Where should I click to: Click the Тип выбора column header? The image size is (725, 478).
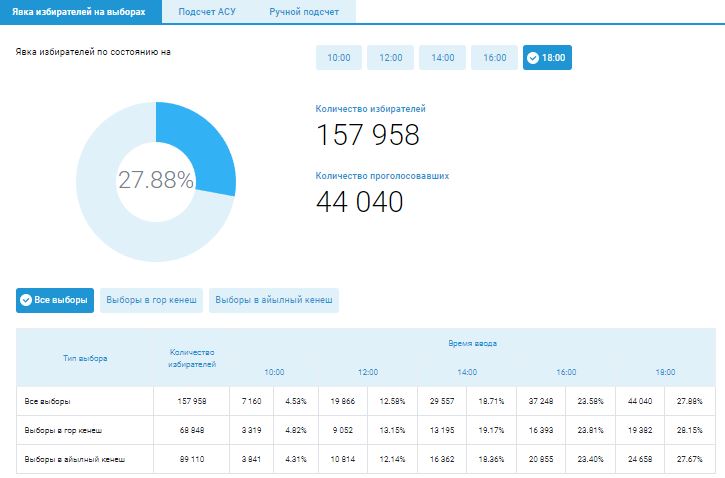tap(84, 357)
